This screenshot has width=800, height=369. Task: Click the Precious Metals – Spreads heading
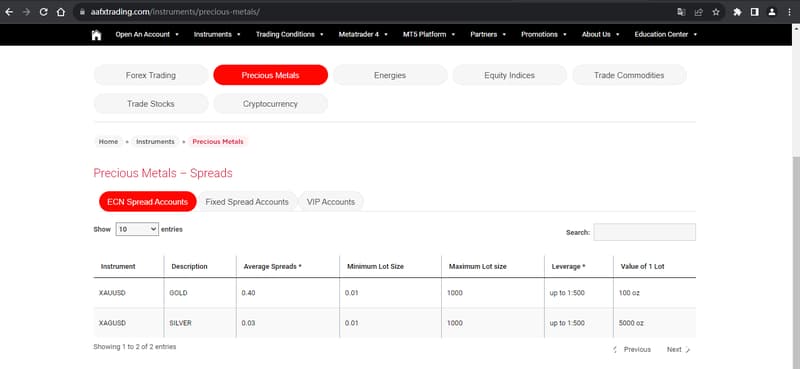tap(163, 173)
